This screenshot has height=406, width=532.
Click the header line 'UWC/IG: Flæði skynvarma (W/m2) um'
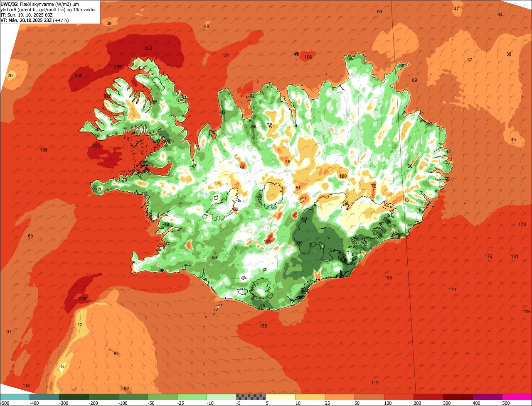point(40,4)
